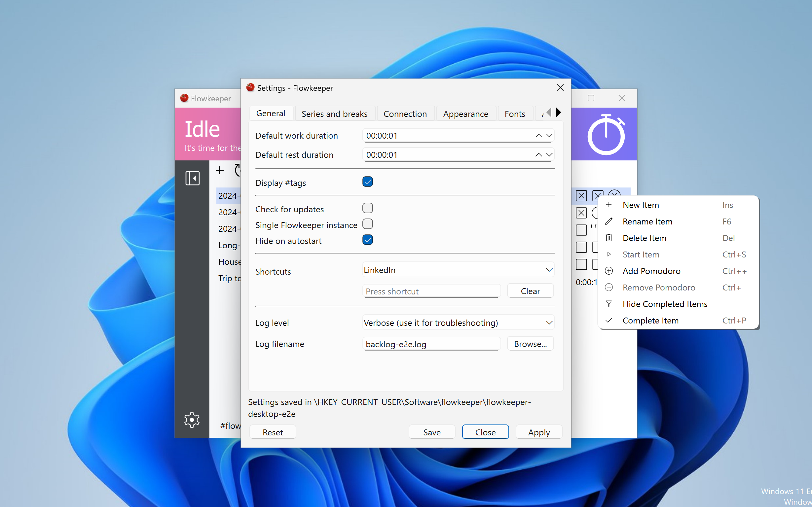Screen dimensions: 812x507
Task: Click the Save button
Action: [432, 432]
